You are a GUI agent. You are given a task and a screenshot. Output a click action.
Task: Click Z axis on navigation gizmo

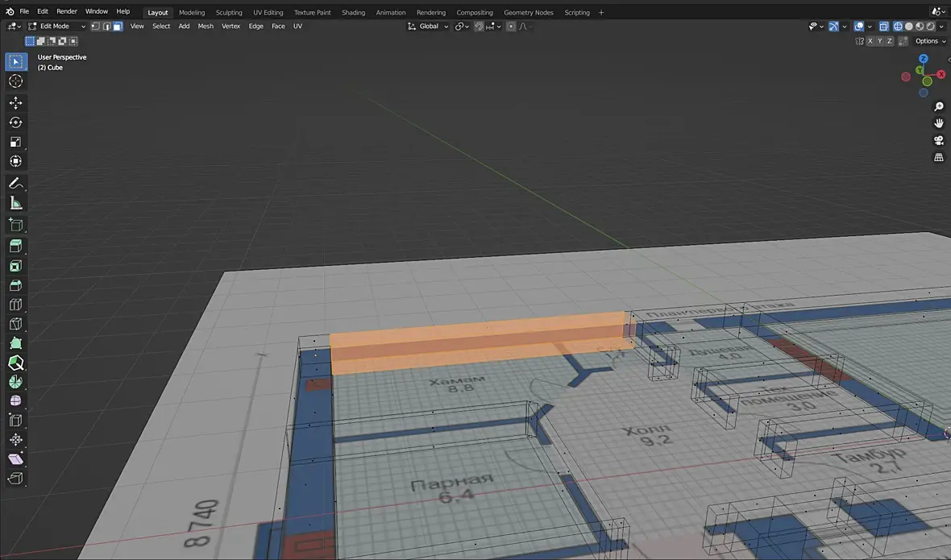(x=923, y=59)
